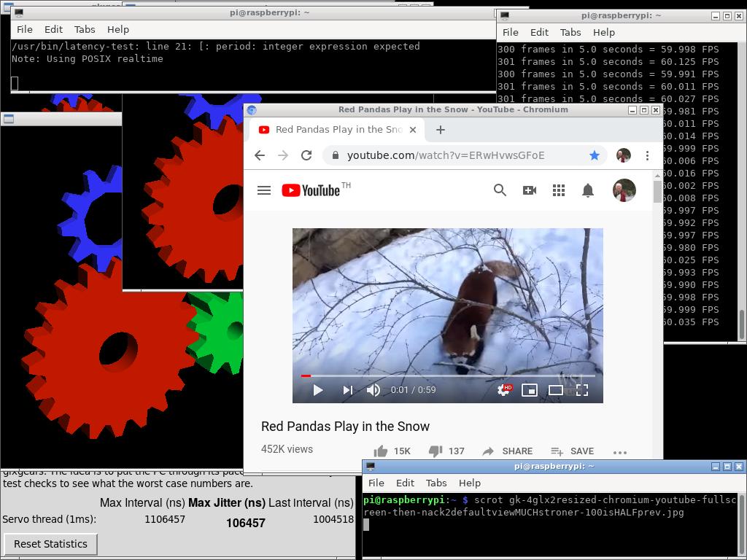Click SHARE below the video
The height and width of the screenshot is (560, 747).
click(508, 451)
